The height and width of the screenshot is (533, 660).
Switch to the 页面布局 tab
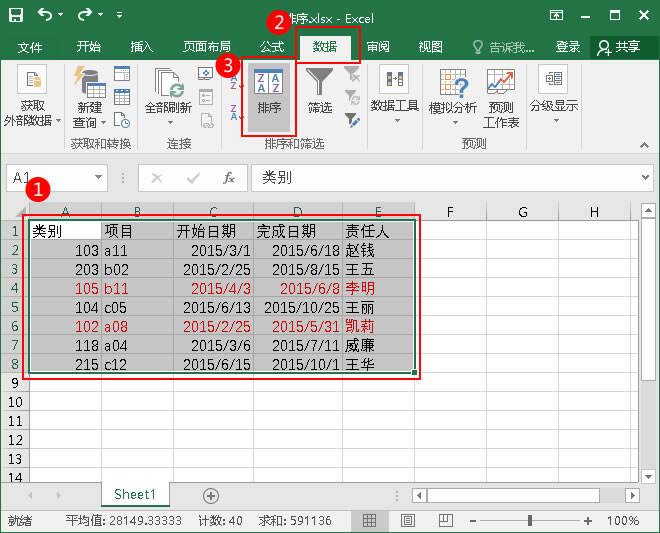pos(207,46)
